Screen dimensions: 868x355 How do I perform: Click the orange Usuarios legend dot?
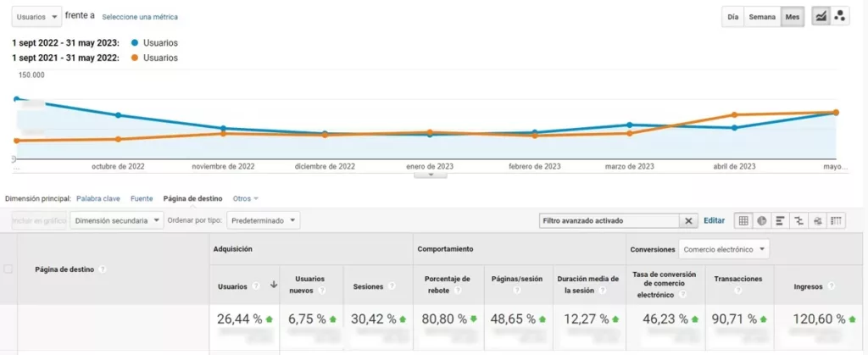[135, 58]
